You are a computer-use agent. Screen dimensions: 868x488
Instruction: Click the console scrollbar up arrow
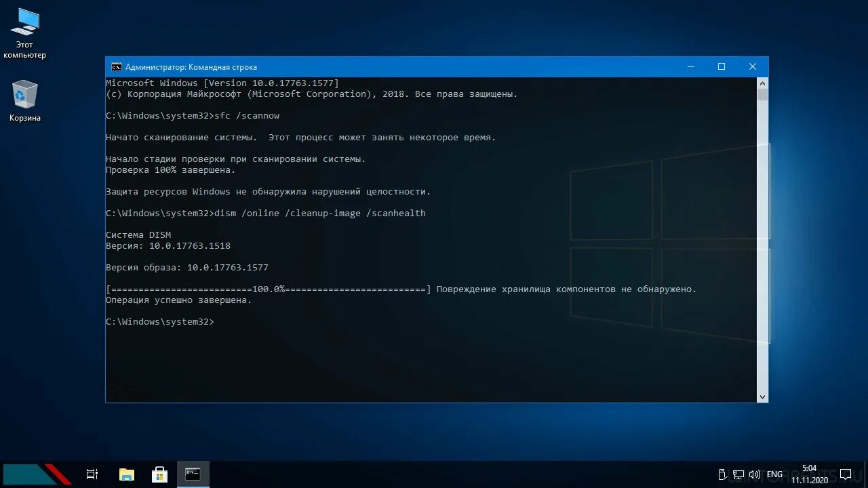[762, 83]
